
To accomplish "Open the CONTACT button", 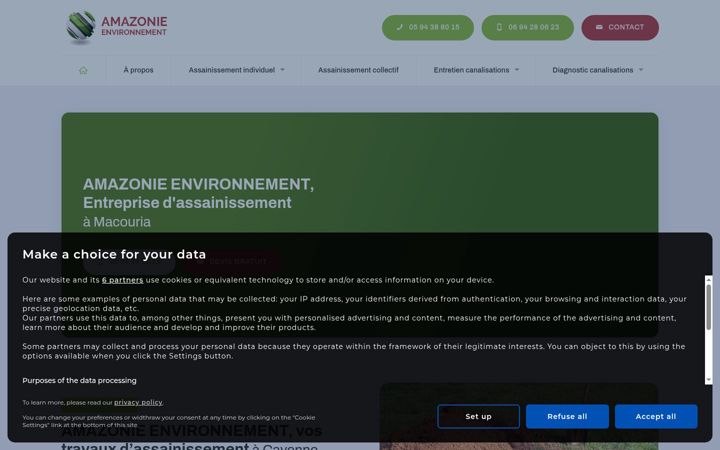I will pyautogui.click(x=620, y=28).
